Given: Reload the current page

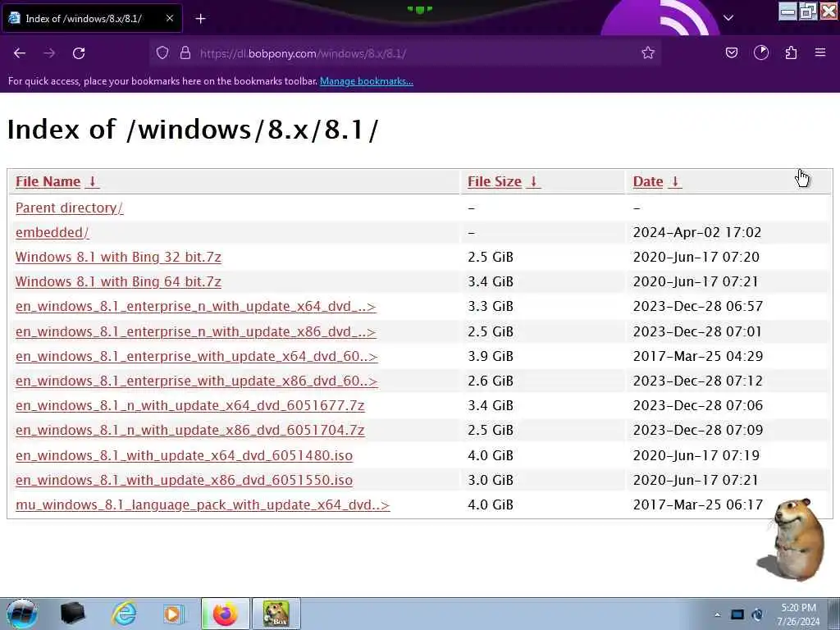Looking at the screenshot, I should click(79, 53).
